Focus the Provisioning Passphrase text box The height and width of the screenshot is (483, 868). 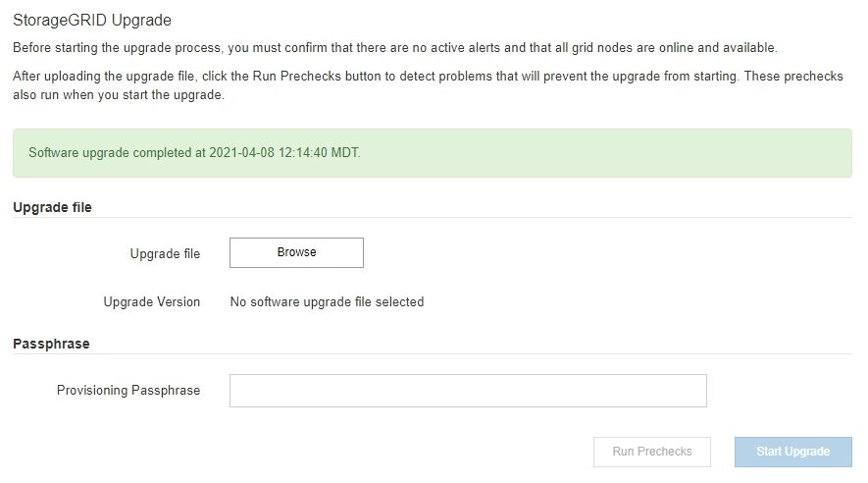(x=468, y=390)
